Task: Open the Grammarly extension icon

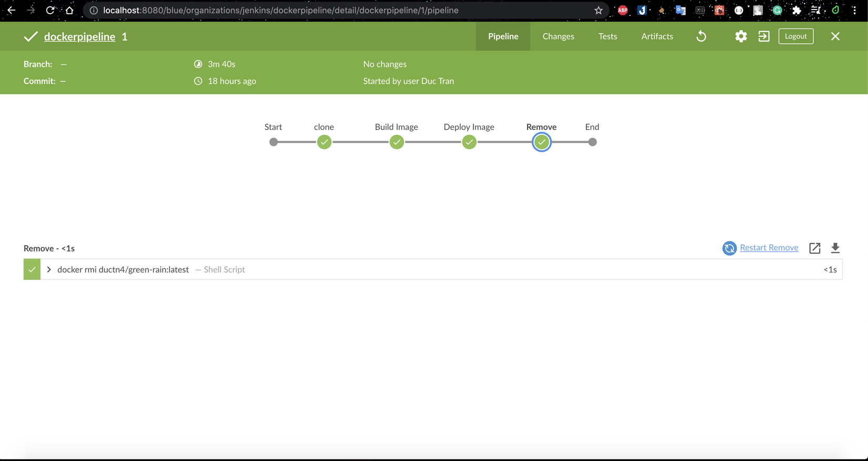Action: (777, 10)
